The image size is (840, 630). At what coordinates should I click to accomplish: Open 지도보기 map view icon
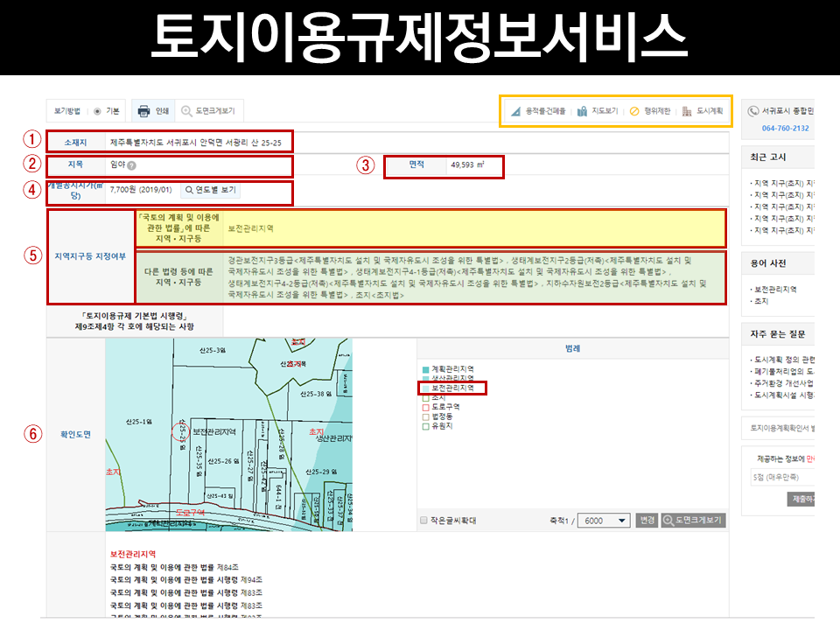pyautogui.click(x=582, y=108)
